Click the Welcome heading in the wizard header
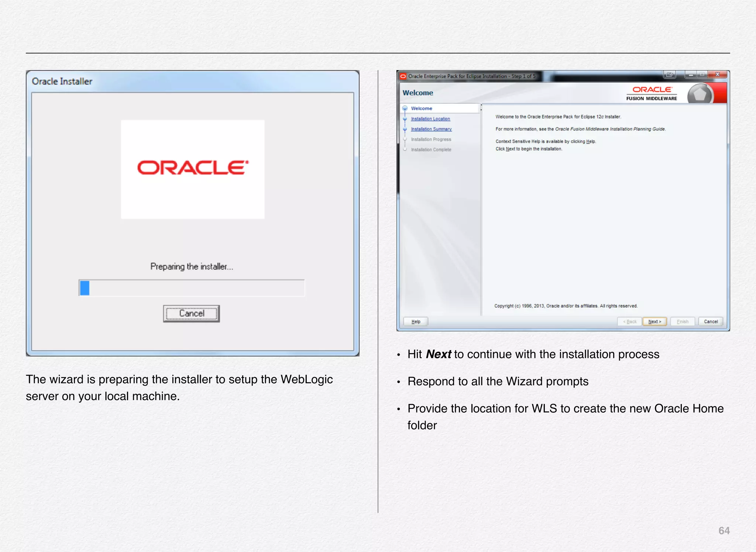This screenshot has height=552, width=756. [x=417, y=93]
